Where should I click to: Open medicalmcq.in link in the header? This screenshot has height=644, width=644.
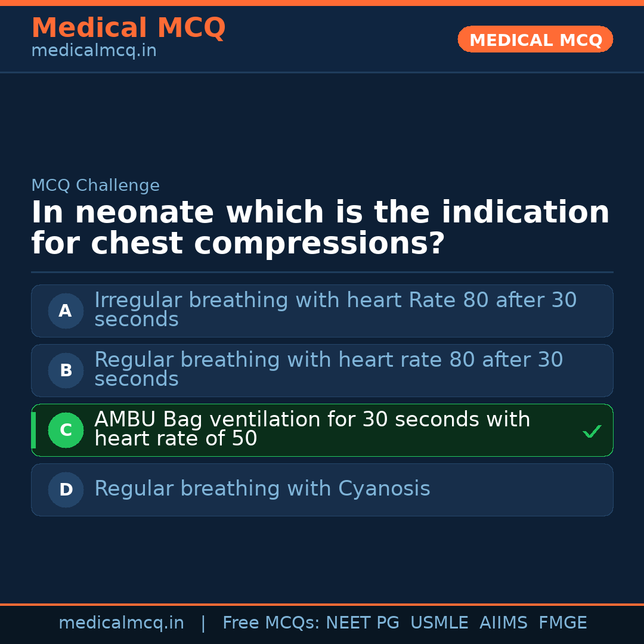pos(94,51)
